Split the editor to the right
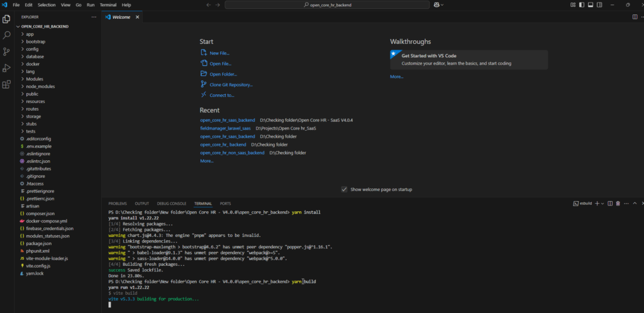 (635, 17)
